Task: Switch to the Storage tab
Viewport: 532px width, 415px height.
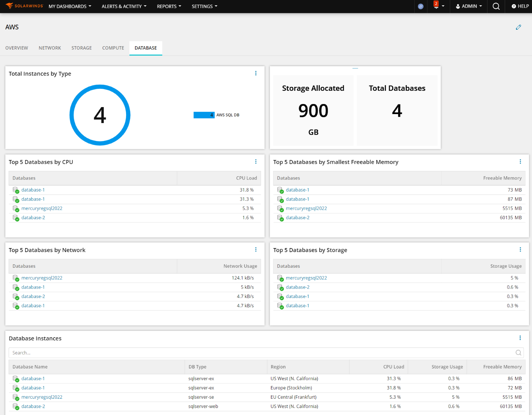Action: point(81,48)
